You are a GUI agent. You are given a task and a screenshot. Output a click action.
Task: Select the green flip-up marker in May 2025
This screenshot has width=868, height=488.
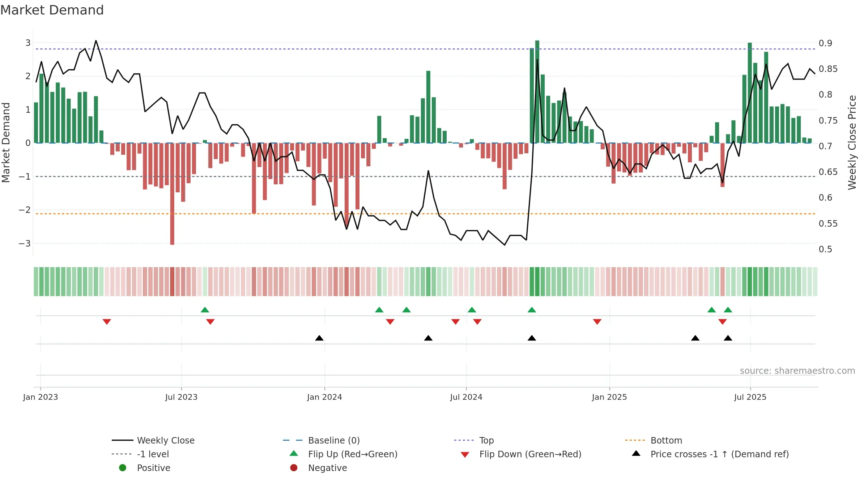pos(712,310)
